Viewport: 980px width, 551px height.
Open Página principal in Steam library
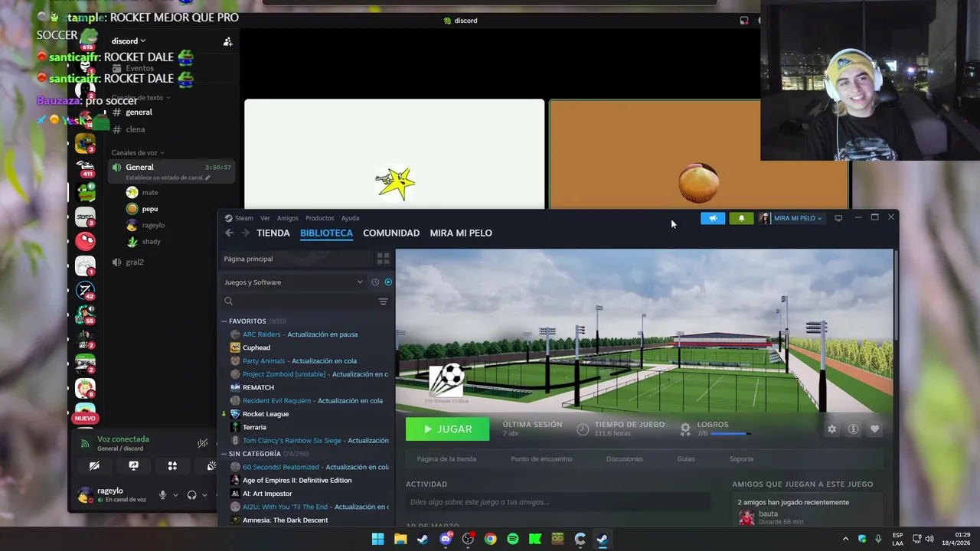[x=296, y=259]
